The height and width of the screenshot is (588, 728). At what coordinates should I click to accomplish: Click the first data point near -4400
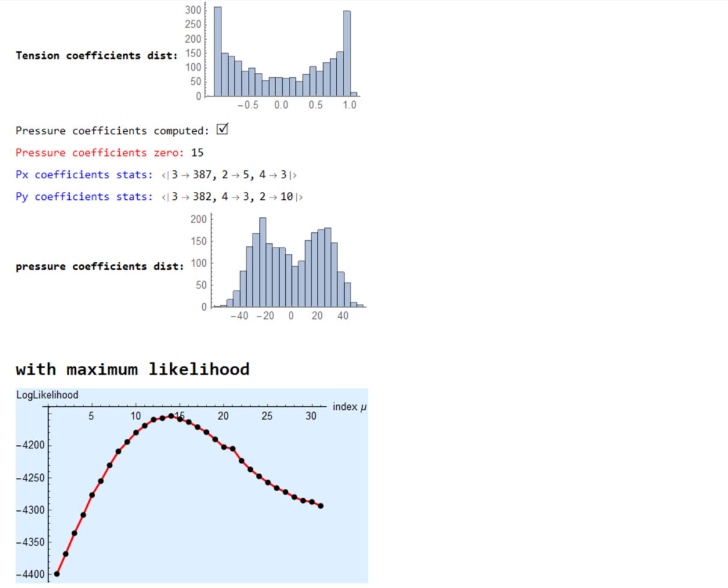pos(57,574)
